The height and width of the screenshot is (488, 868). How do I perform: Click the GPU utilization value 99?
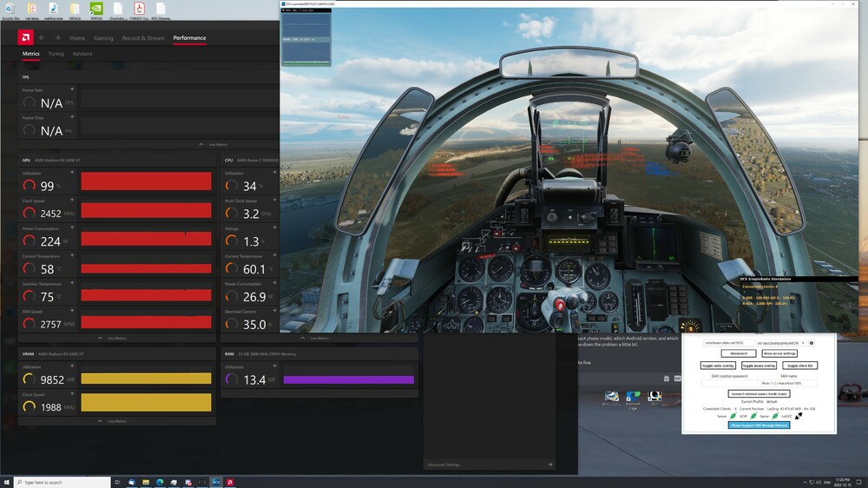pyautogui.click(x=47, y=186)
